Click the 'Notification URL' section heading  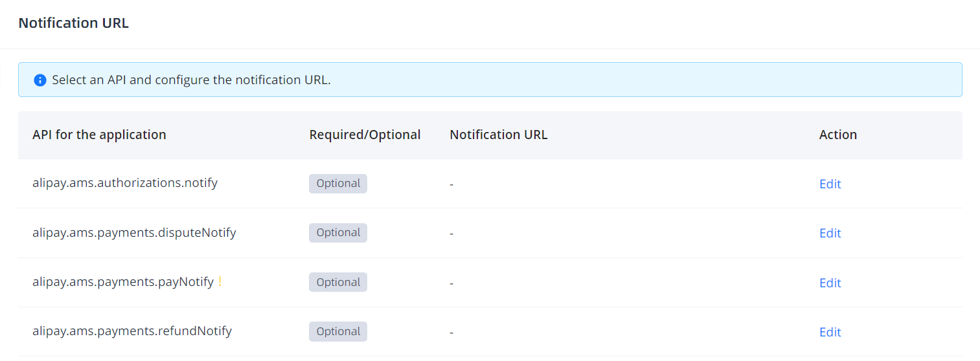(x=73, y=23)
